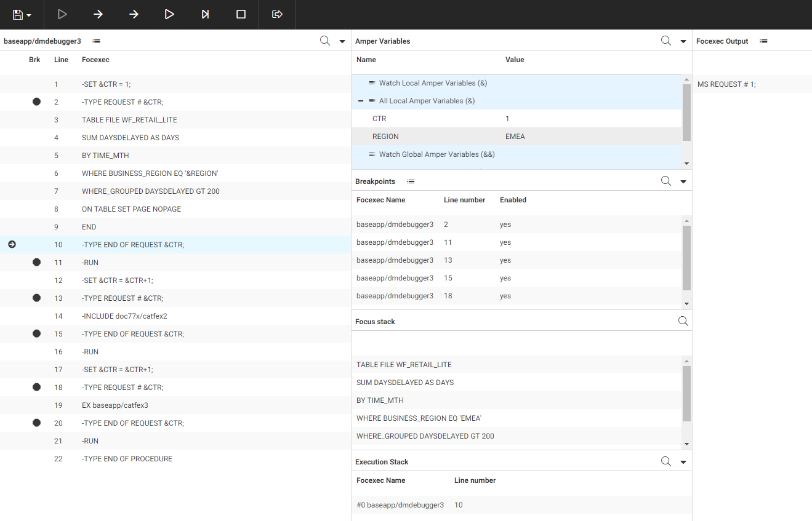The width and height of the screenshot is (812, 521).
Task: Click the greyed-out run triangle in toolbar
Action: pos(62,14)
